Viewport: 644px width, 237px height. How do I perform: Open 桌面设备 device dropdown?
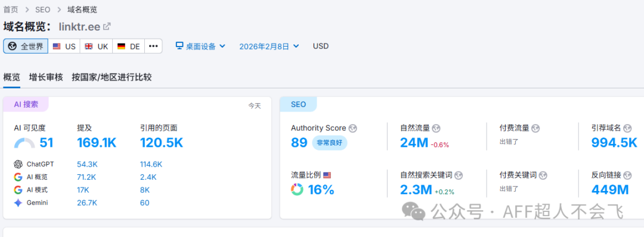(200, 46)
